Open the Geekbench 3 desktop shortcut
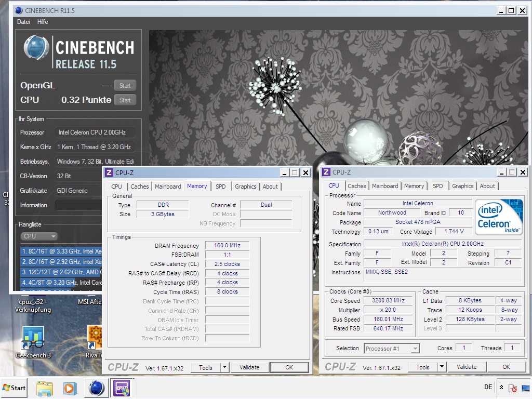This screenshot has height=399, width=532. click(x=33, y=342)
